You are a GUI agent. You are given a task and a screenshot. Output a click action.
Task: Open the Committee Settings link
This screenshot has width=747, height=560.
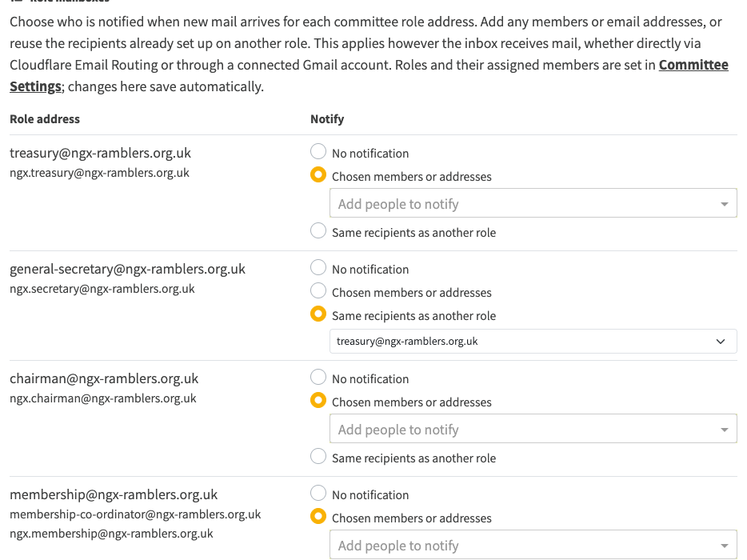tap(693, 65)
